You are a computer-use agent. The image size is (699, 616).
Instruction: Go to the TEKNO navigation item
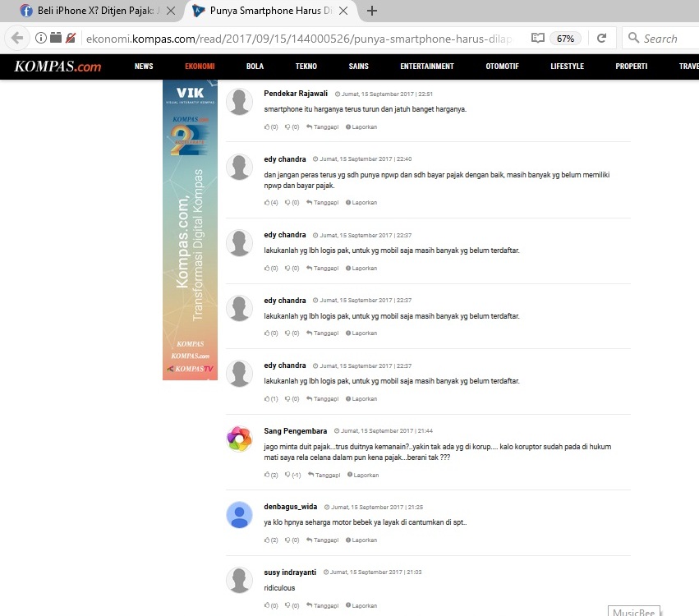click(306, 67)
